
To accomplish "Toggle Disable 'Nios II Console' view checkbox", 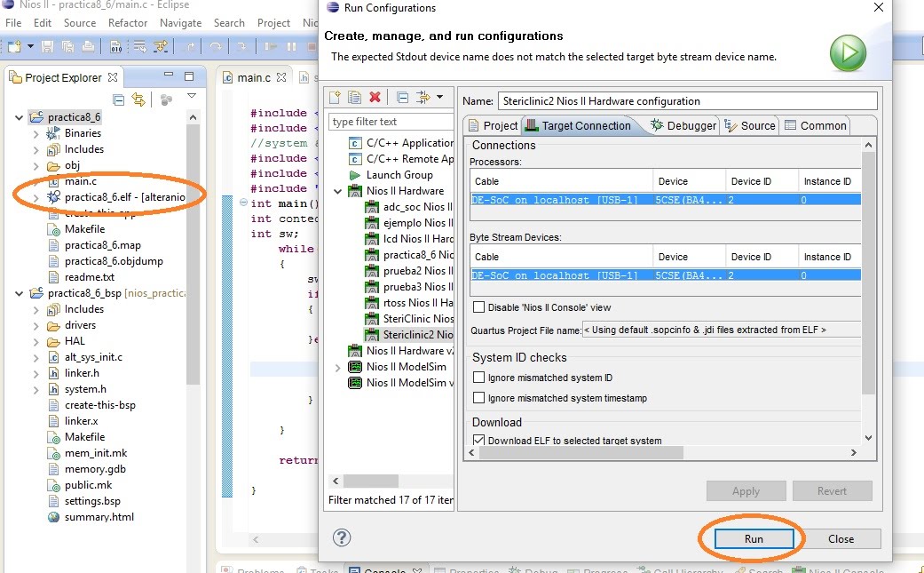I will click(478, 307).
